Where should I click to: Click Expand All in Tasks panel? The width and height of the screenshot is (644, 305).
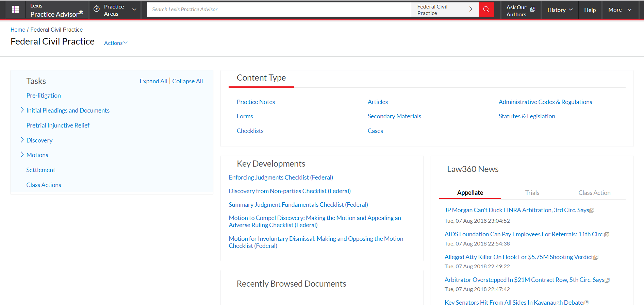click(x=153, y=81)
